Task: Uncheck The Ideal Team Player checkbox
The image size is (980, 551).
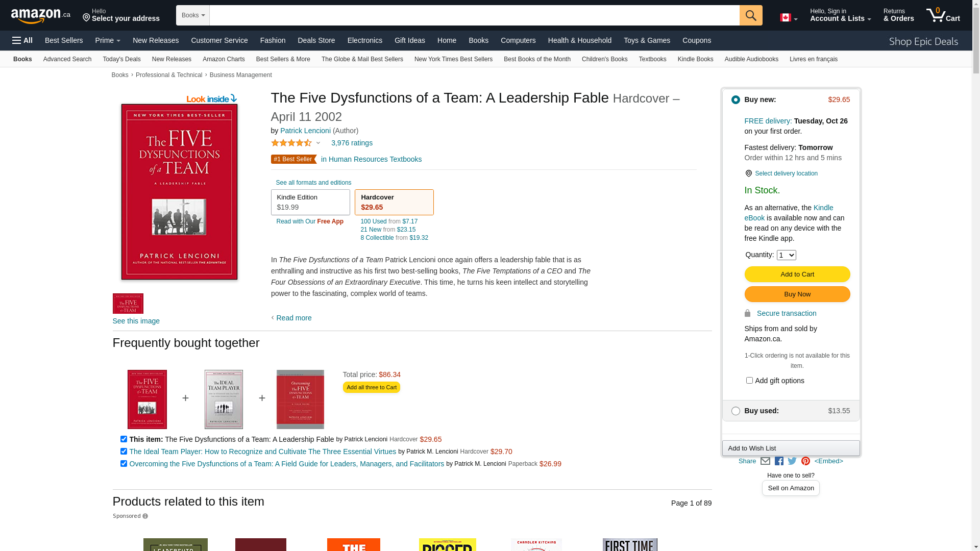Action: coord(124,452)
